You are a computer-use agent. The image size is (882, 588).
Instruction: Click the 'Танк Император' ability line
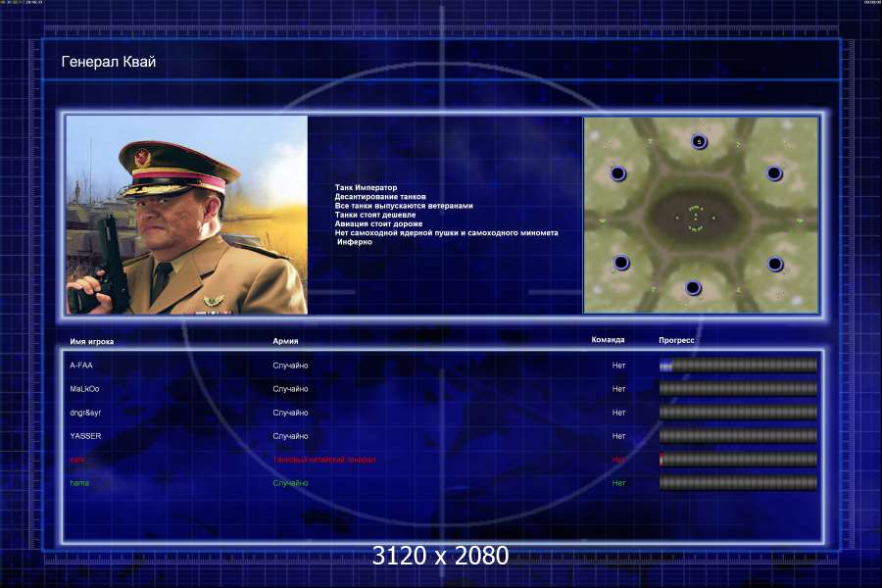tap(367, 187)
